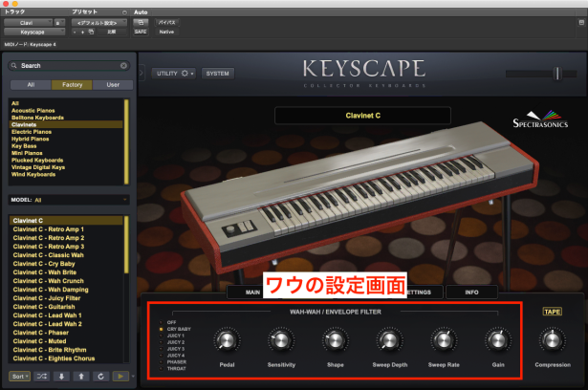Click the Shape knob
This screenshot has width=588, height=390.
tap(335, 340)
